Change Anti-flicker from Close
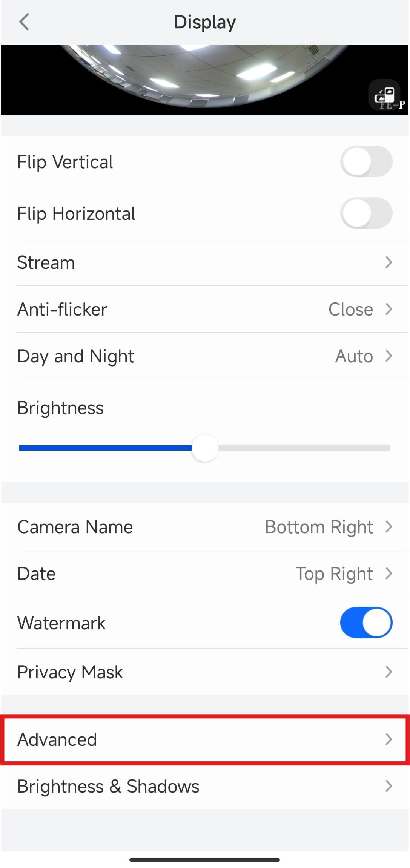 pos(350,309)
